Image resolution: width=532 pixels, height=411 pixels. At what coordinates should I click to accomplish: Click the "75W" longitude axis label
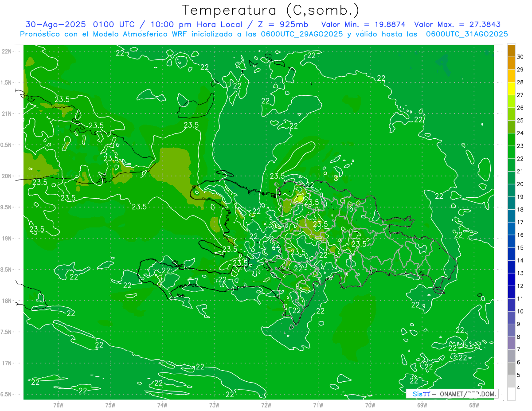(x=110, y=405)
